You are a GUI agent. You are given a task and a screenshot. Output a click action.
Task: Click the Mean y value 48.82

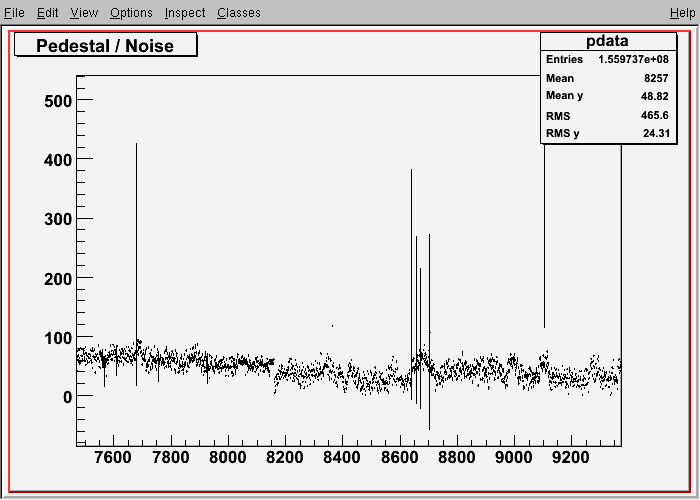(654, 96)
